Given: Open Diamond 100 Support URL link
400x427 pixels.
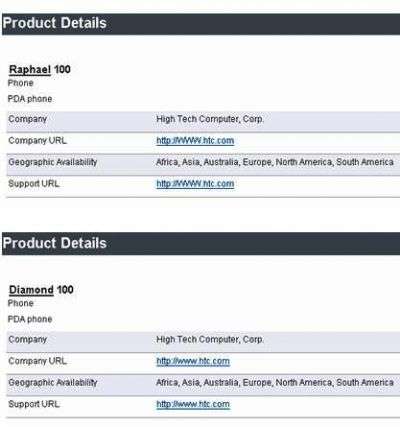Looking at the screenshot, I should click(193, 404).
